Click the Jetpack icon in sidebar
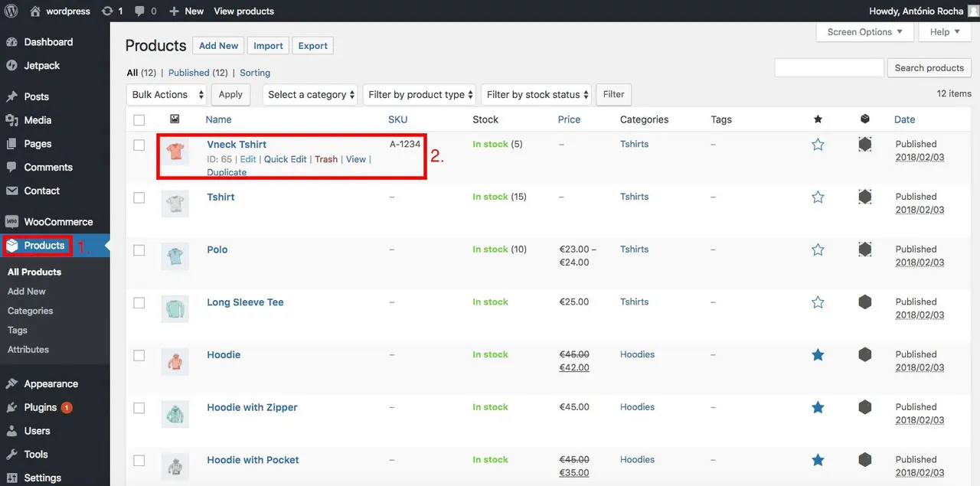This screenshot has height=486, width=980. (x=11, y=66)
